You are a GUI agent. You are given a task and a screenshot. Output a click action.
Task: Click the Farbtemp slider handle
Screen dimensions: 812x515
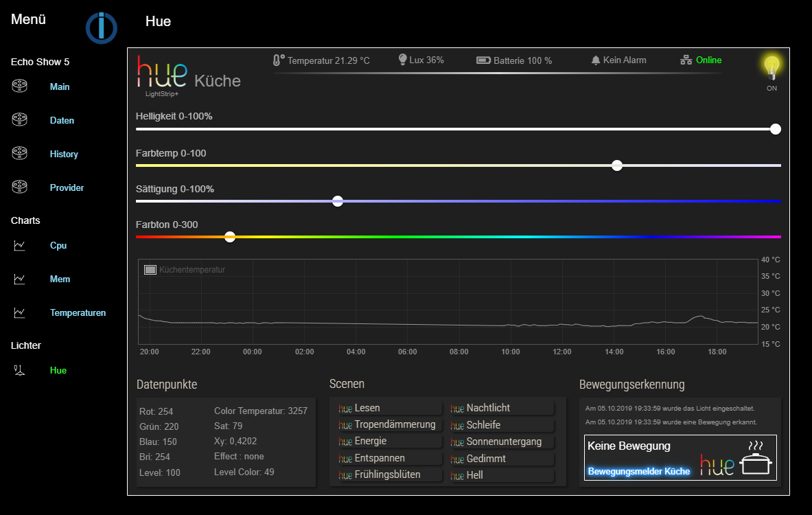coord(617,165)
